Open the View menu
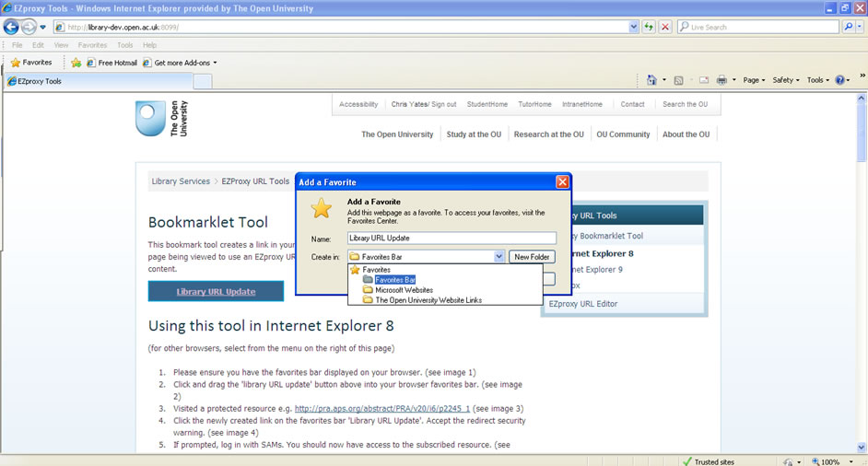868x466 pixels. [61, 45]
